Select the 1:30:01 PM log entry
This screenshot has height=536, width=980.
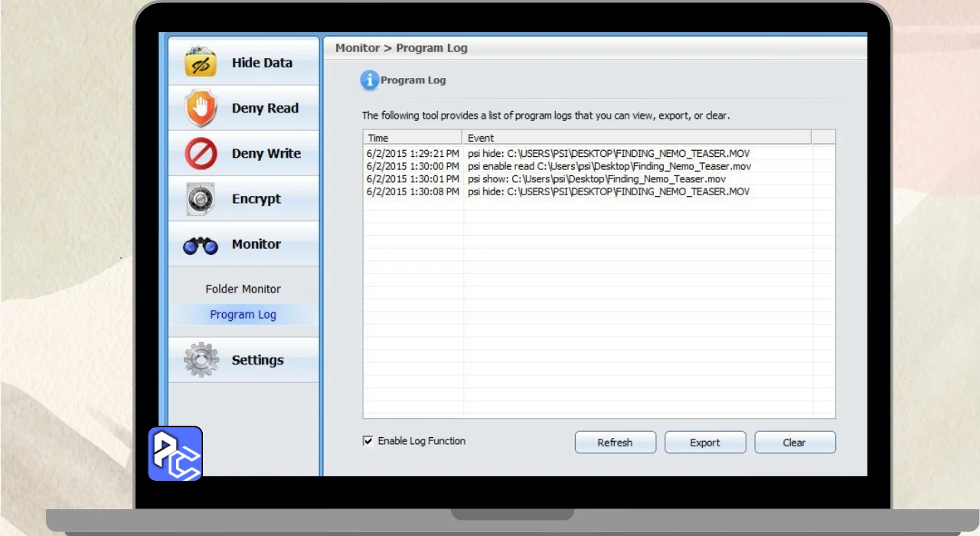coord(599,178)
